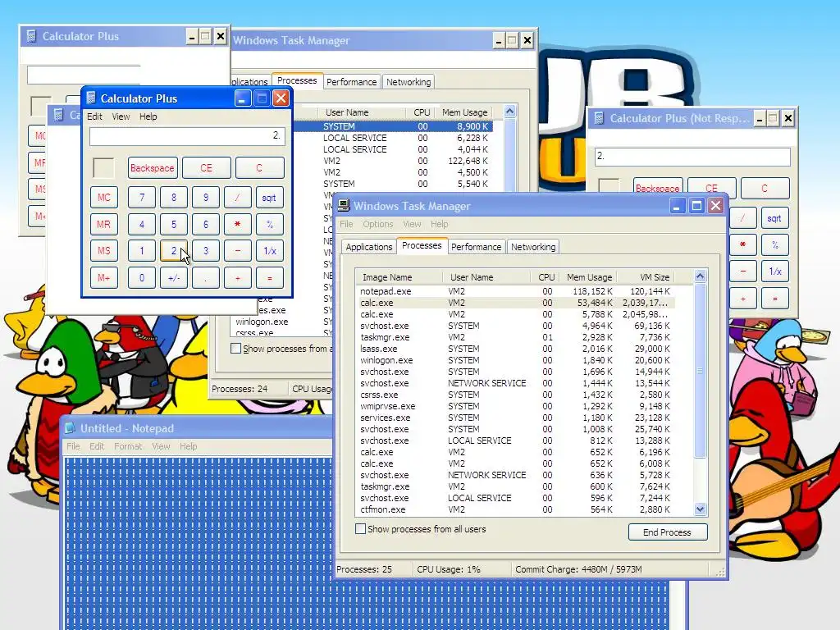
Task: Select wmiprvse.exe process row
Action: coord(515,406)
